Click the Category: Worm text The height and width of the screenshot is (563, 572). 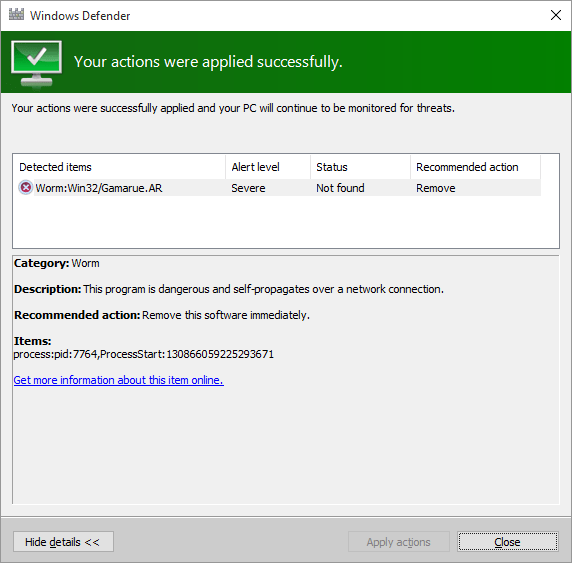57,263
